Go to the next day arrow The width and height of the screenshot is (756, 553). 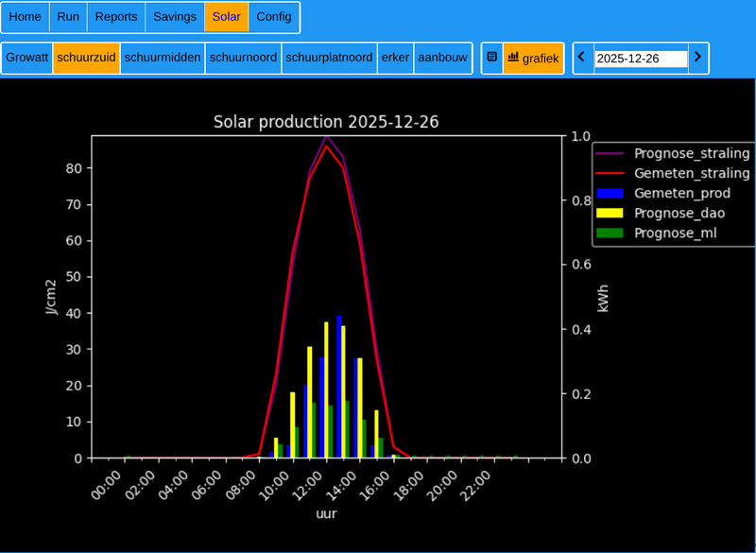point(697,58)
